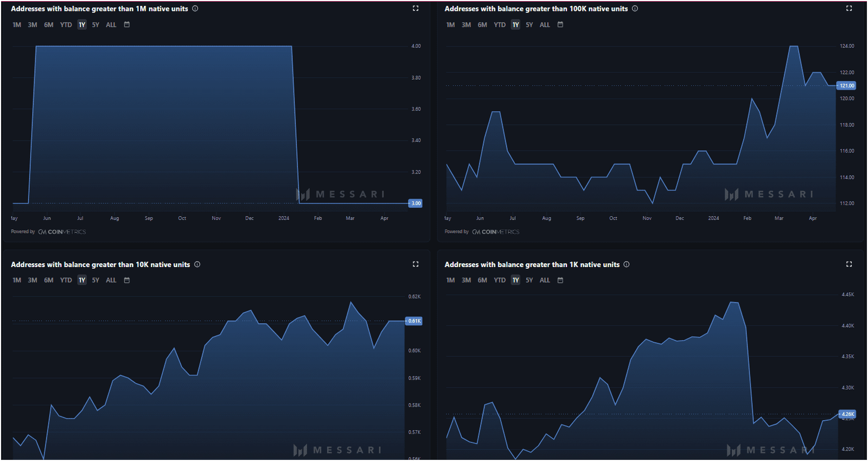Image resolution: width=868 pixels, height=461 pixels.
Task: Select 5Y range on the 1M chart
Action: click(95, 25)
